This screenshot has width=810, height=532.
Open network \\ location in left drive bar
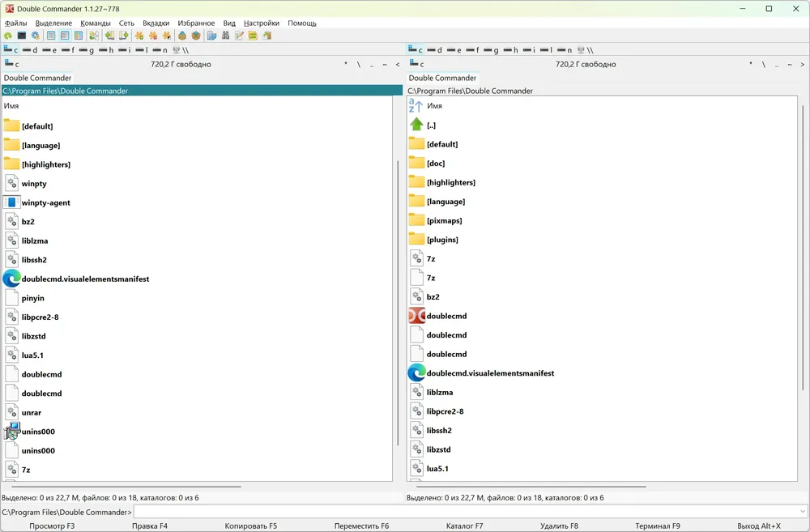click(181, 50)
